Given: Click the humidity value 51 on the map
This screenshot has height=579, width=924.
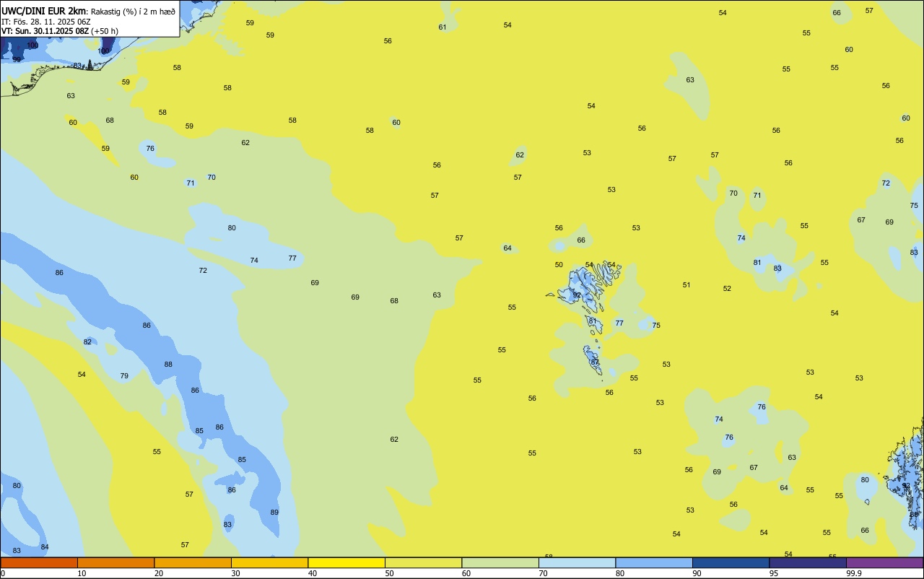Looking at the screenshot, I should point(687,285).
